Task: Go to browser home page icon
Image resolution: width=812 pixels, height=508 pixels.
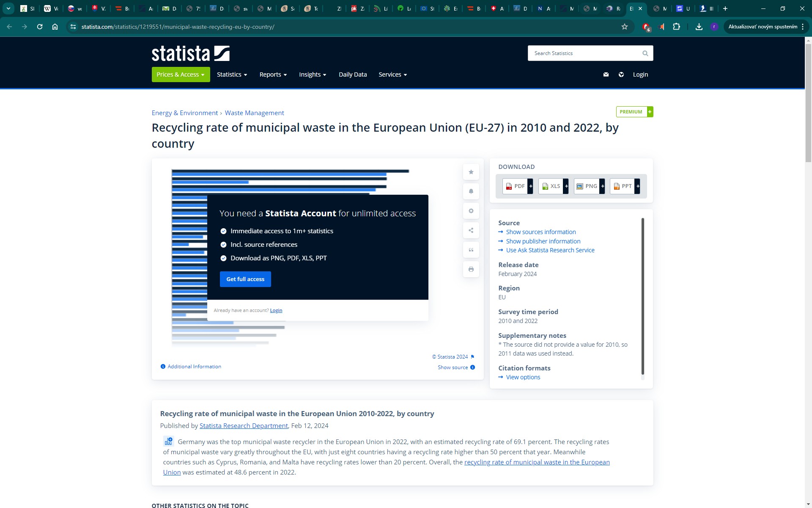Action: coord(55,27)
